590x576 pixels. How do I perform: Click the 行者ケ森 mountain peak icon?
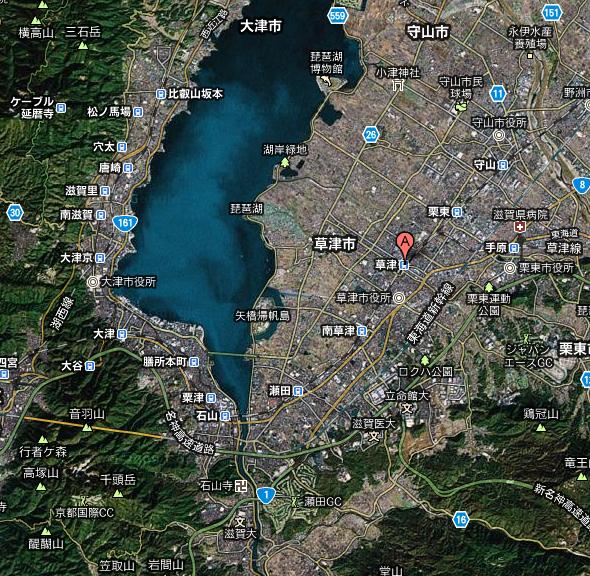pyautogui.click(x=43, y=439)
